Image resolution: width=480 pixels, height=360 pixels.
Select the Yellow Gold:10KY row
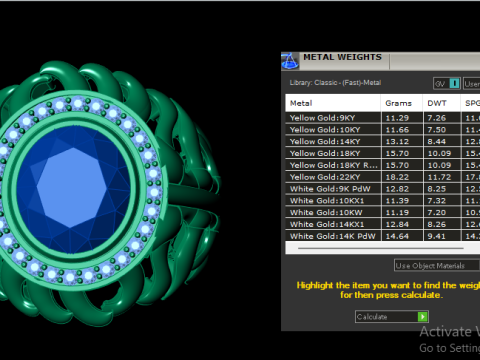[383, 130]
